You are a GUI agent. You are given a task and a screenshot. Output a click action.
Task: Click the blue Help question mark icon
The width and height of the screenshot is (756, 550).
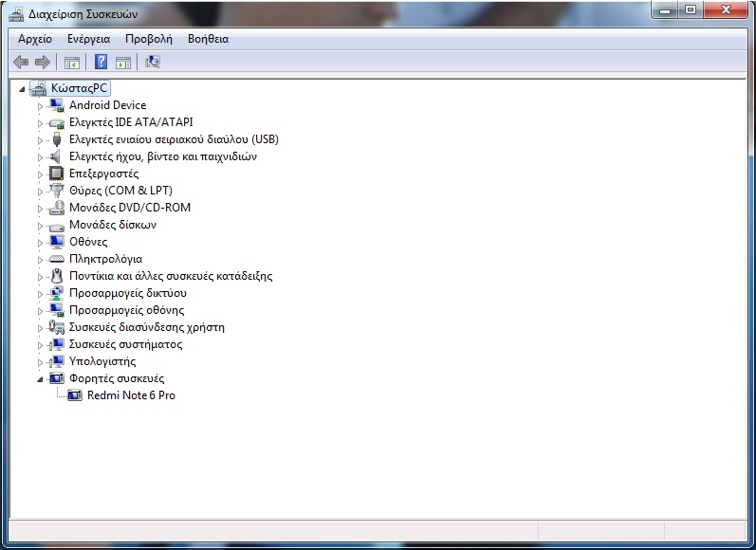click(101, 63)
